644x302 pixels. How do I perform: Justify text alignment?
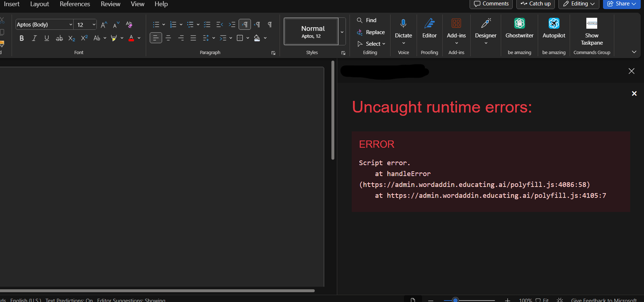tap(193, 38)
